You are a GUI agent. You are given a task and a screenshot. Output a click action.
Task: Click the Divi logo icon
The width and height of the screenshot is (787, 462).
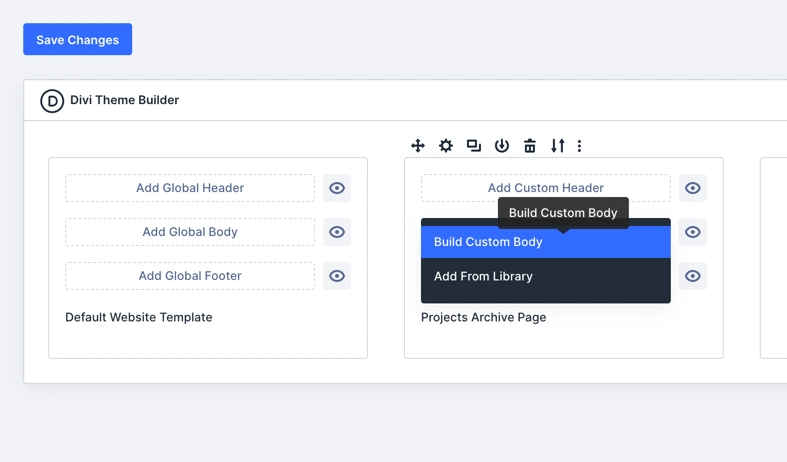(52, 101)
